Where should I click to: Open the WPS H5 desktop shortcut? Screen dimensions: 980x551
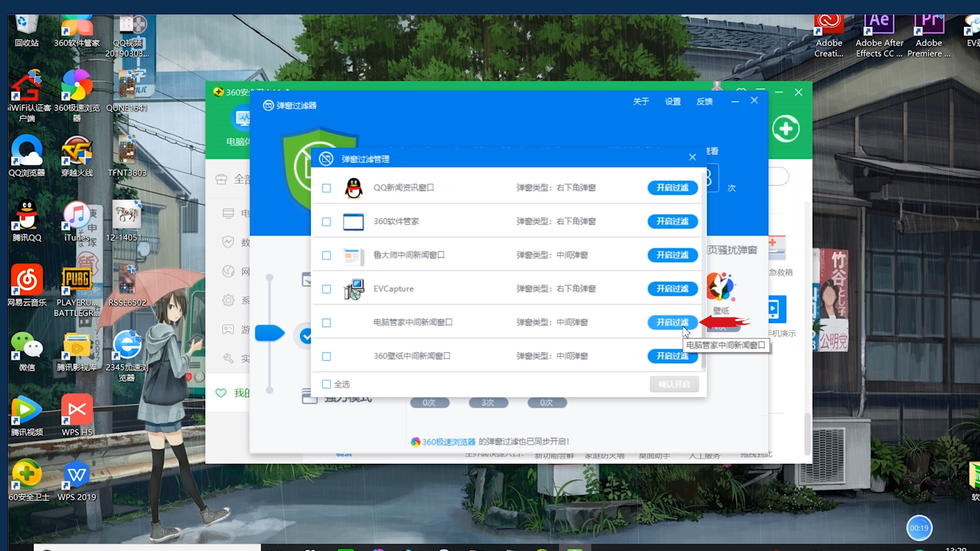(x=77, y=416)
